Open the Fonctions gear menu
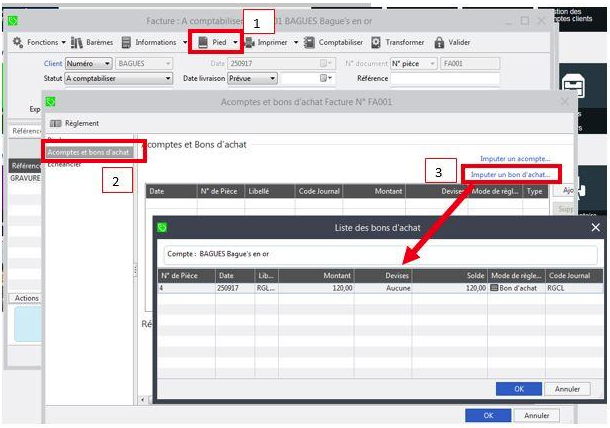Image resolution: width=610 pixels, height=428 pixels. click(x=39, y=43)
